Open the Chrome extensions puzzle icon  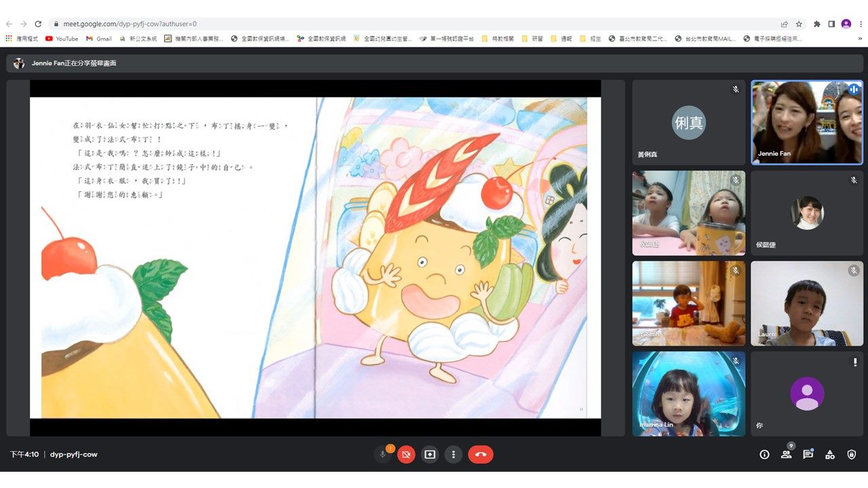(x=817, y=24)
